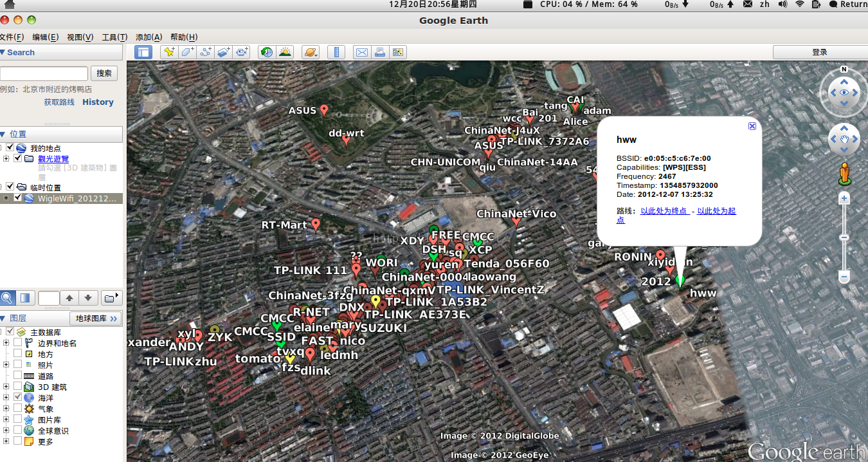Viewport: 868px width, 462px height.
Task: Click the RT-Mart red placemark pin
Action: [x=316, y=224]
